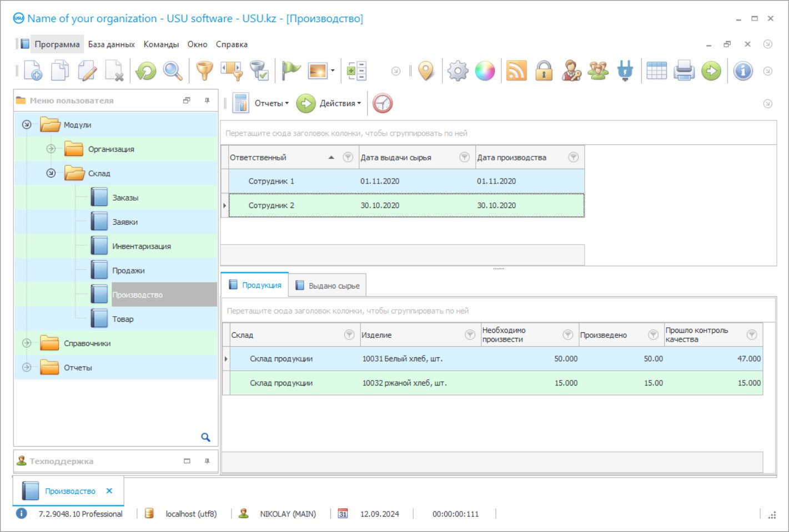The height and width of the screenshot is (532, 789).
Task: Click the blue info icon in toolbar
Action: point(742,71)
